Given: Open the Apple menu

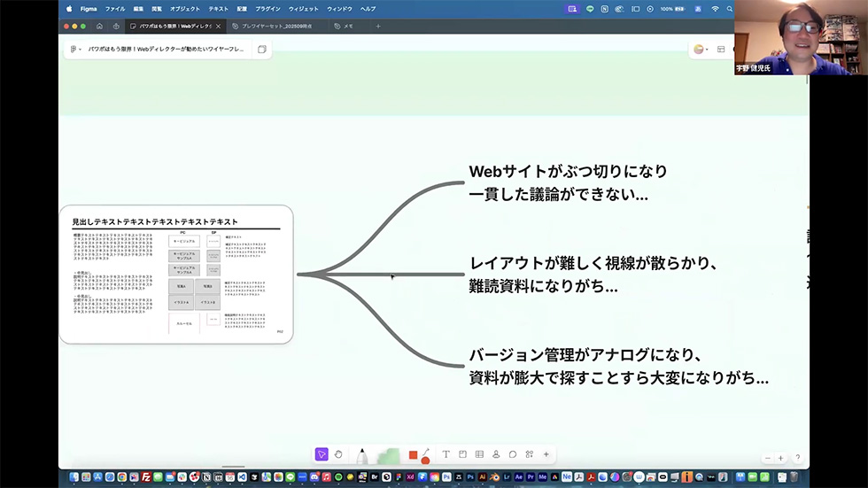Looking at the screenshot, I should point(69,9).
